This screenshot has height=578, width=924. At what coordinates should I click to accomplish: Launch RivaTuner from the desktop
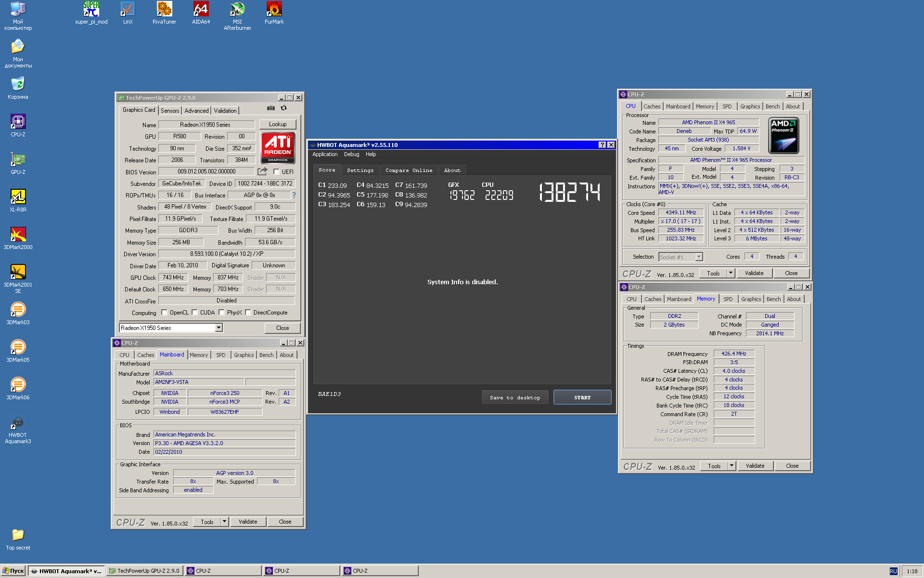tap(164, 13)
